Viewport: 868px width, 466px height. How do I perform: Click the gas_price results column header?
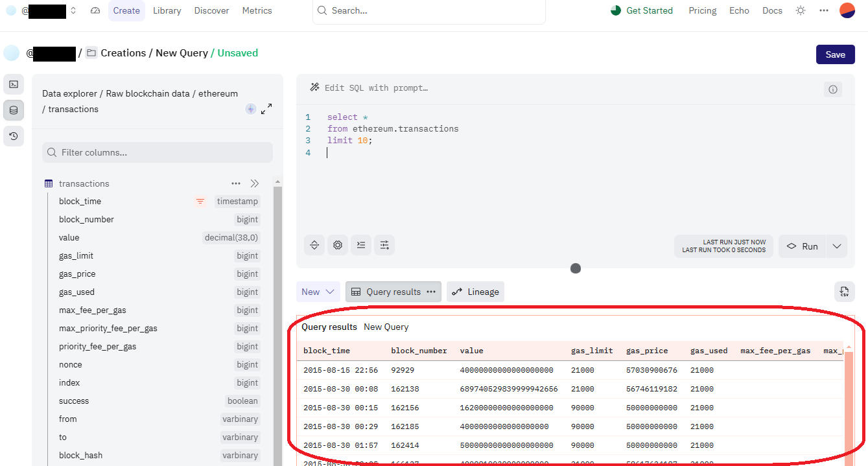coord(647,351)
